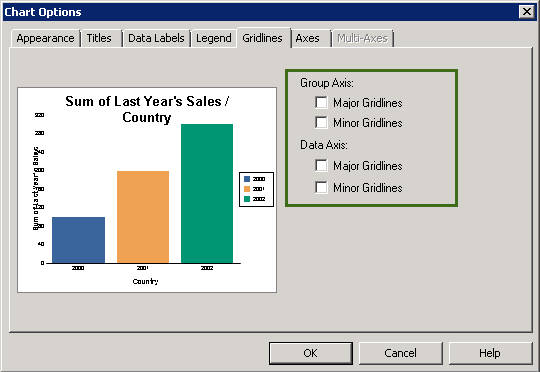
Task: Click the vertical axis title in preview
Action: 36,188
